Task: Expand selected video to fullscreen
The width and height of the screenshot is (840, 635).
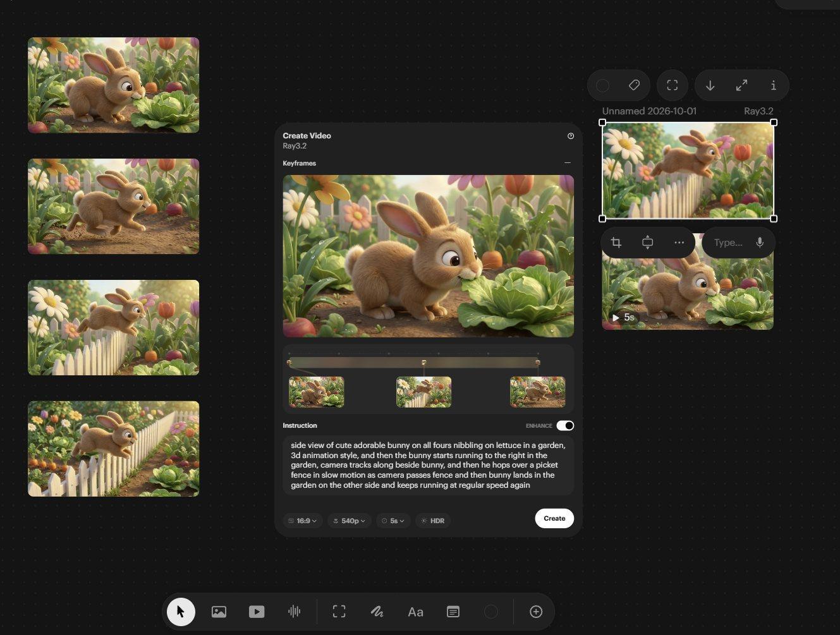Action: point(742,85)
